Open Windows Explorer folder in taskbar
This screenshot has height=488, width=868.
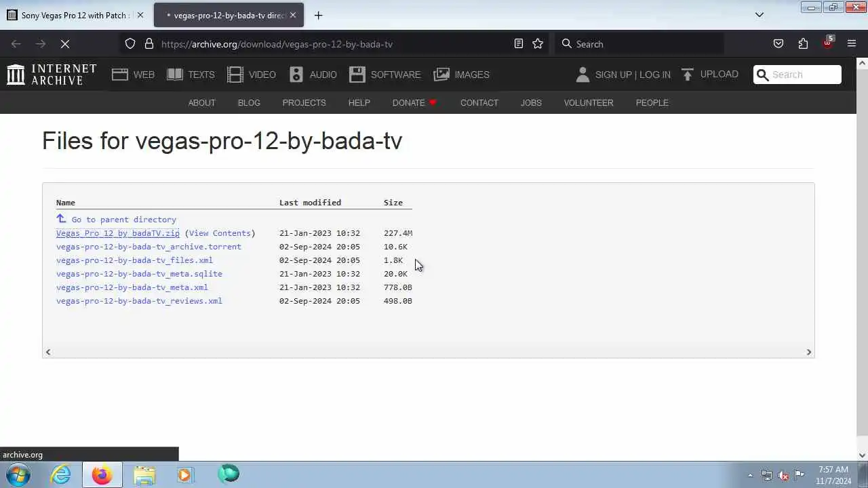[x=144, y=474]
